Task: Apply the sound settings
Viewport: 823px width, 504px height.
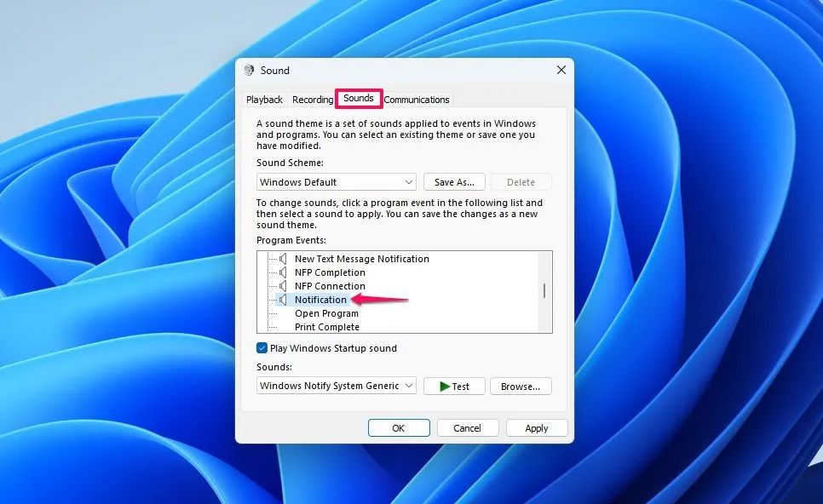Action: [537, 427]
